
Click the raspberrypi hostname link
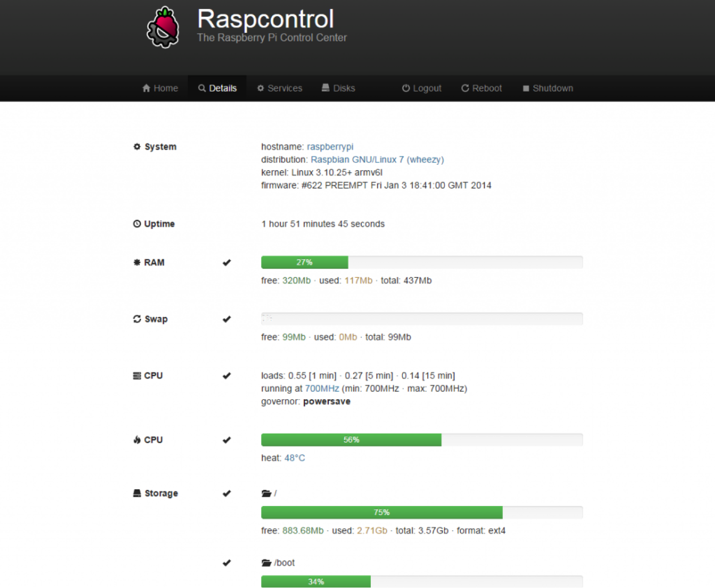(x=330, y=147)
